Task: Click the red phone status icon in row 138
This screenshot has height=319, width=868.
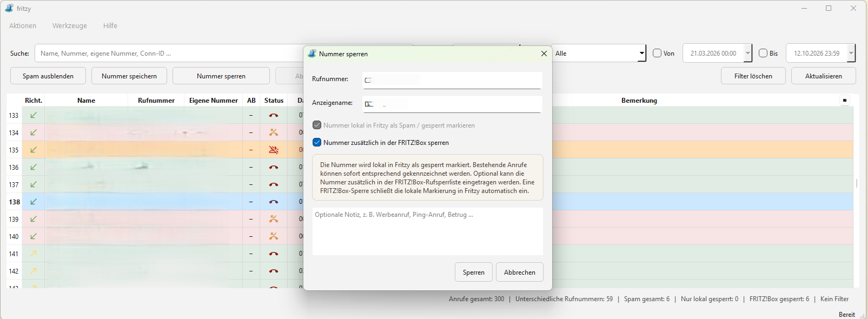Action: pyautogui.click(x=274, y=202)
